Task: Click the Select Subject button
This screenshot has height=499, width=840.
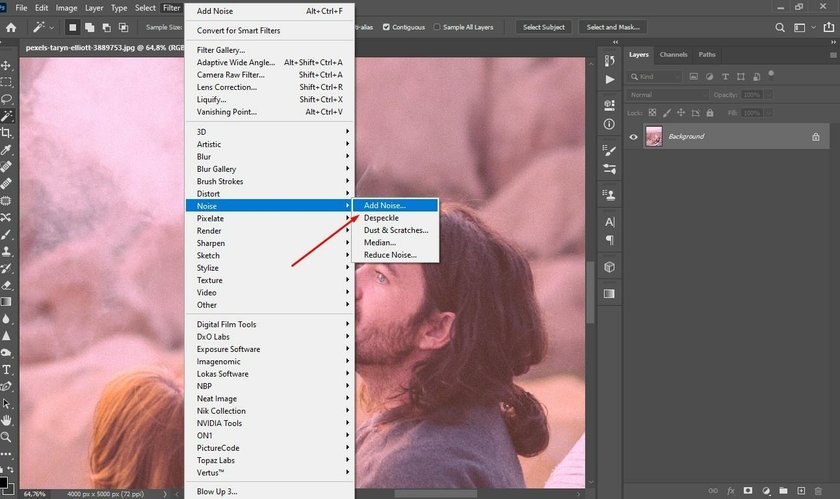Action: click(543, 27)
